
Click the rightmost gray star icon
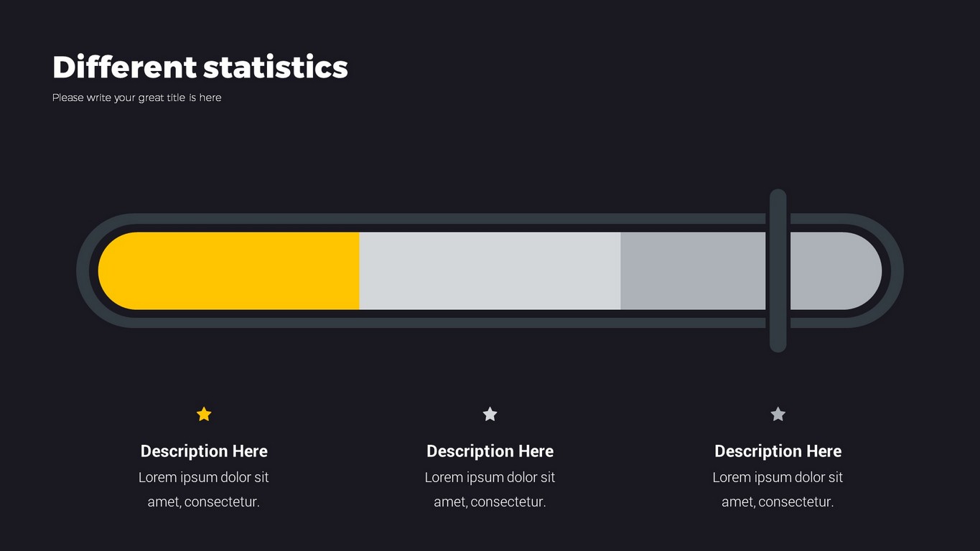778,414
